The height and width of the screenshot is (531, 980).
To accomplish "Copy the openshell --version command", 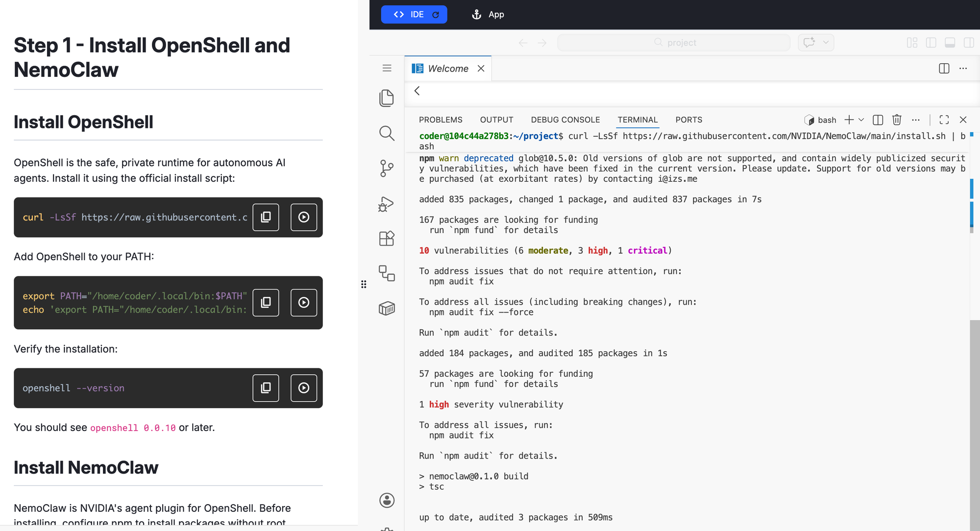I will point(266,388).
